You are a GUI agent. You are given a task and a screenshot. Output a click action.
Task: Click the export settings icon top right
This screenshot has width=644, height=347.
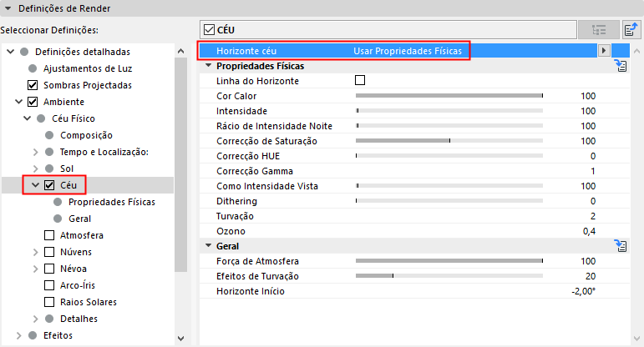tap(631, 30)
